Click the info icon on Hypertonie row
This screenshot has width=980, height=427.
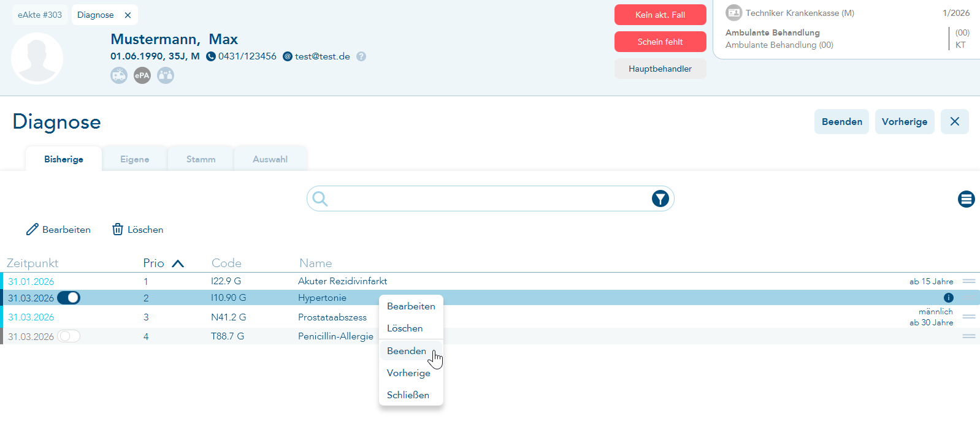click(x=948, y=298)
